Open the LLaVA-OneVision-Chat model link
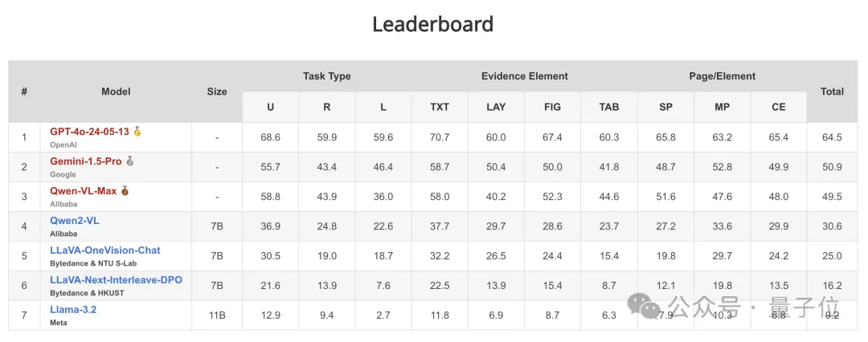 click(x=105, y=250)
